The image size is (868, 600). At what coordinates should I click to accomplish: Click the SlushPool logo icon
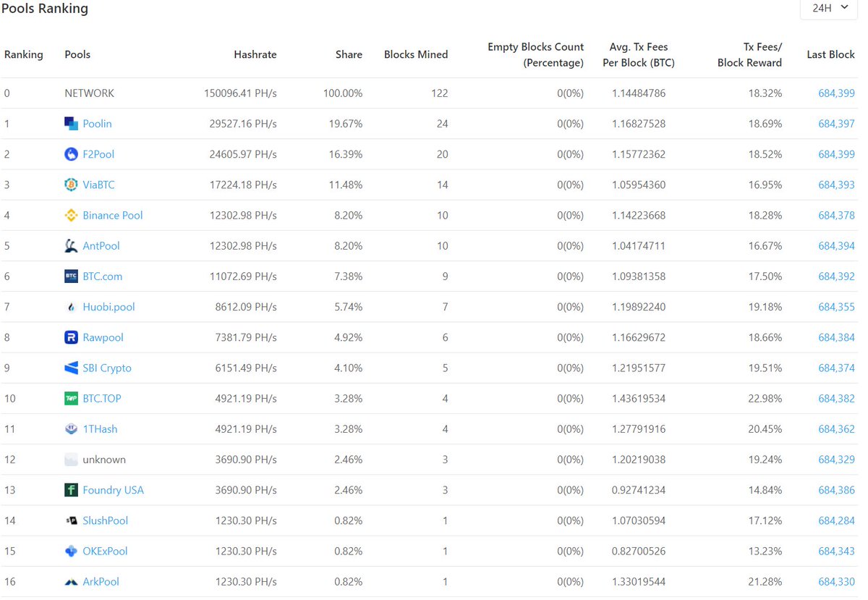tap(70, 520)
